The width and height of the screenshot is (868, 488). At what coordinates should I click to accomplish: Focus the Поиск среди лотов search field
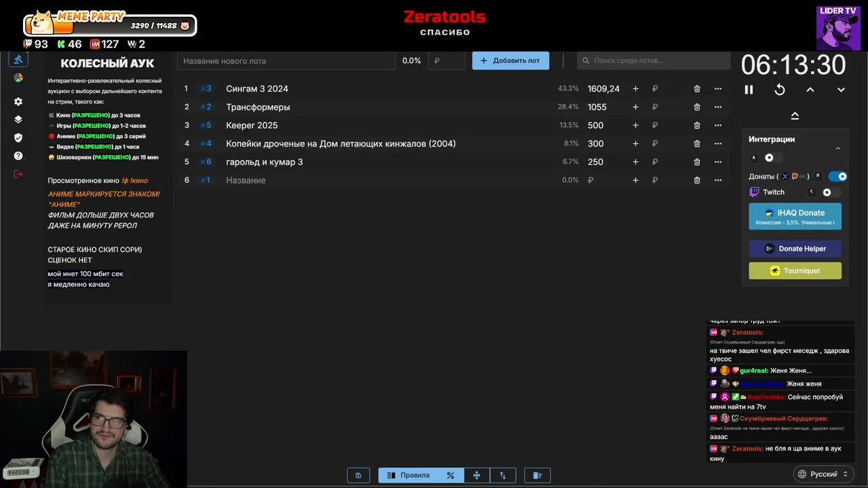pos(654,60)
